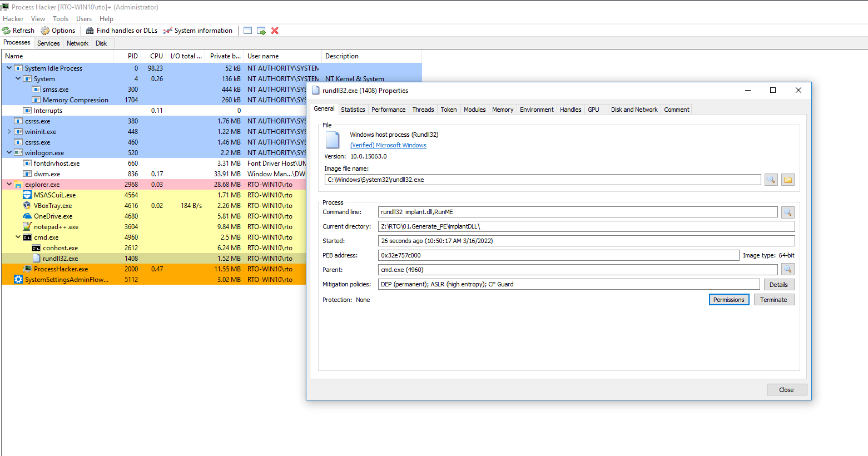Sort processes by the CPU column header
This screenshot has height=456, width=868.
153,56
